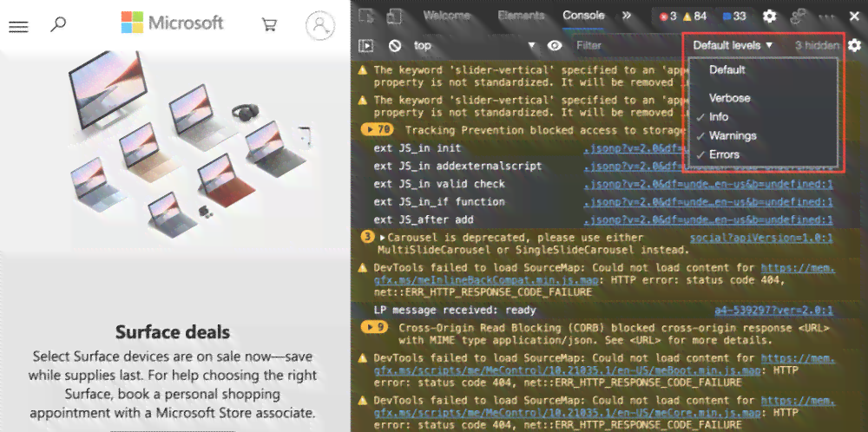
Task: Open the Default levels dropdown
Action: tap(733, 45)
